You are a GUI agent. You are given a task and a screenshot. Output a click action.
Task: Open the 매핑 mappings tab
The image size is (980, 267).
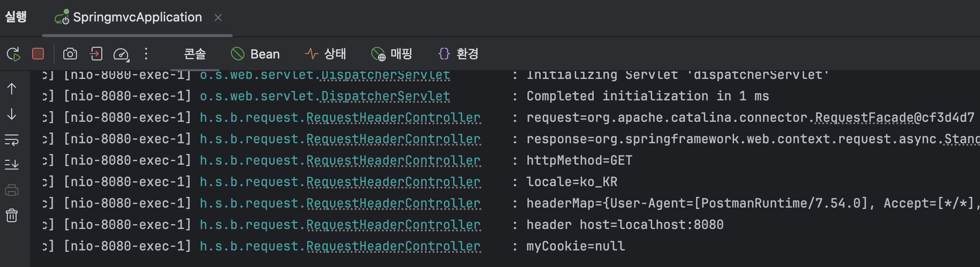(392, 54)
